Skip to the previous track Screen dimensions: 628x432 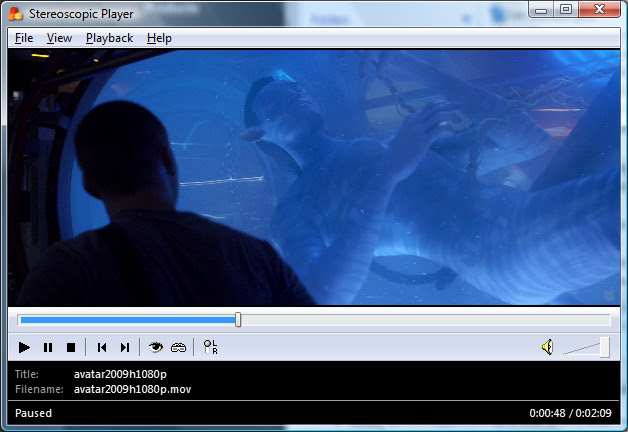102,347
